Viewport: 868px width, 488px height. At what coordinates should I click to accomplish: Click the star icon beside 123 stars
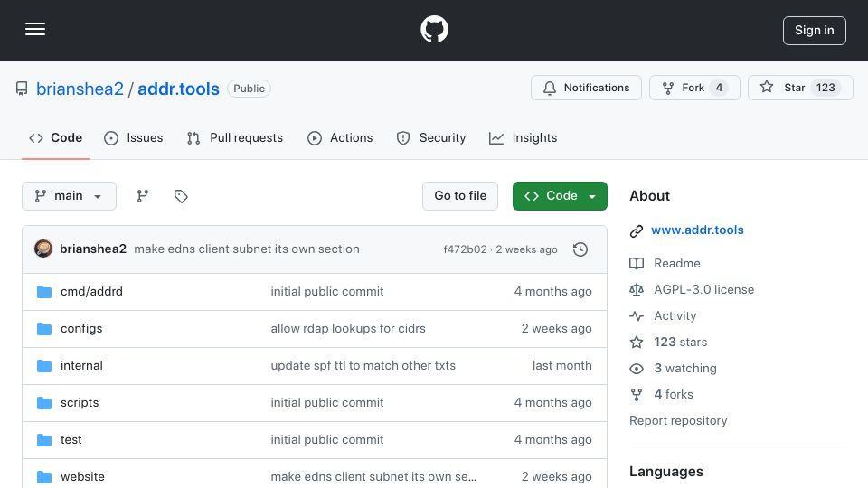point(637,342)
